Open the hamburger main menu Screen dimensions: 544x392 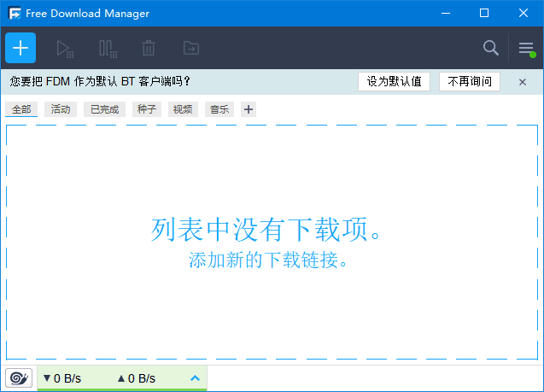pos(526,49)
